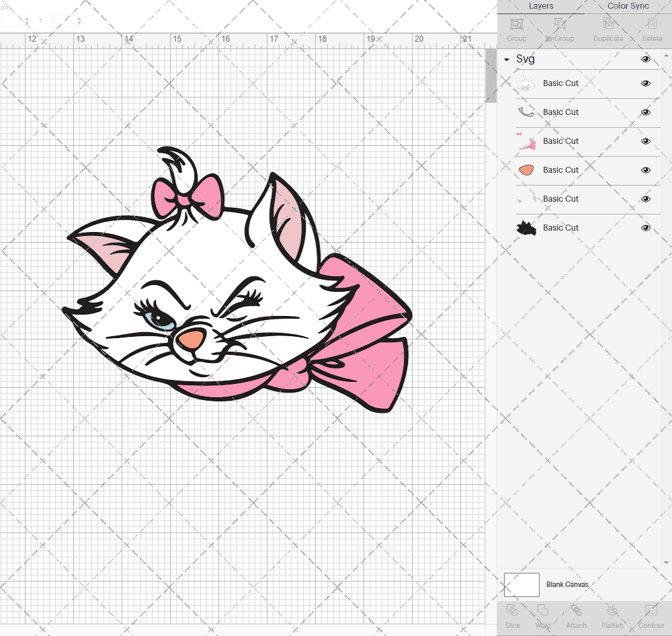This screenshot has height=636, width=672.
Task: Select the blue curve layer thumbnail
Action: click(x=526, y=112)
